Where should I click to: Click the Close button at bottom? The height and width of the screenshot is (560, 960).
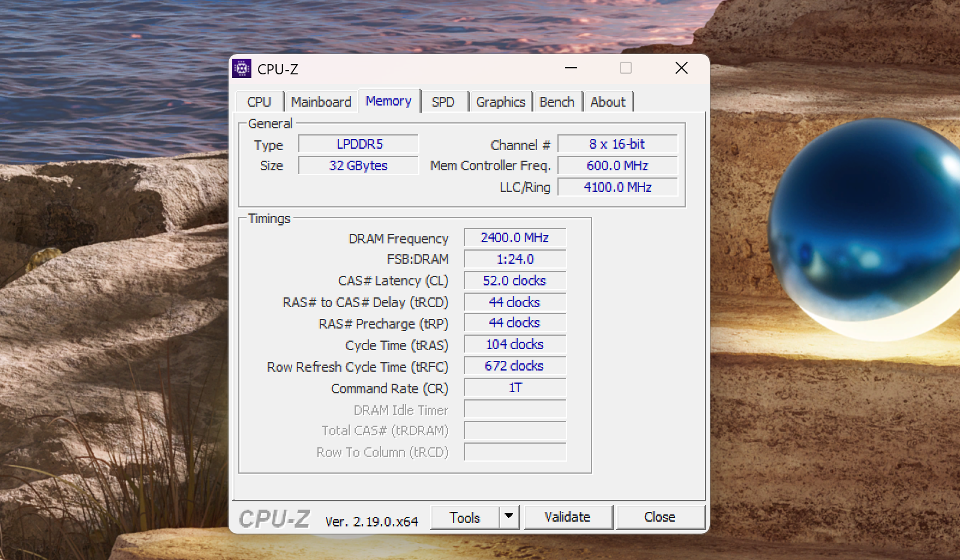(660, 517)
